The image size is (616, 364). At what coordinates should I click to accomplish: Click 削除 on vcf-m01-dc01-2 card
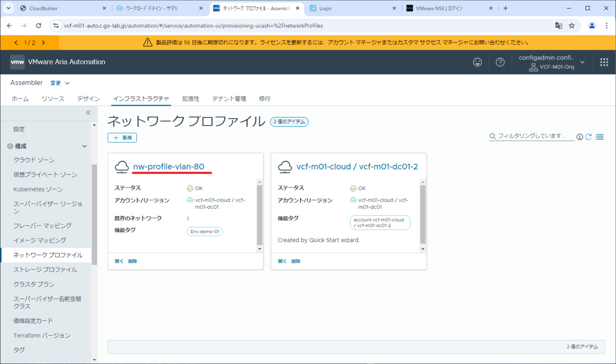tap(296, 261)
